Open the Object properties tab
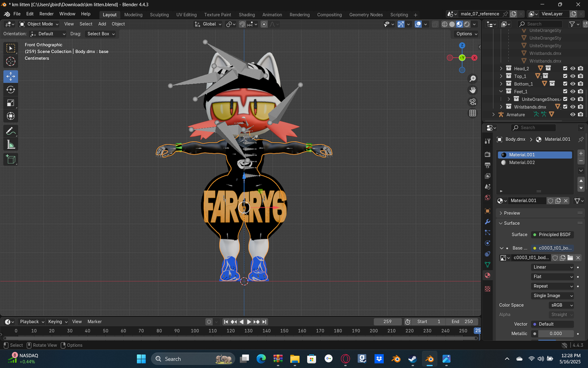This screenshot has width=588, height=368. [487, 211]
